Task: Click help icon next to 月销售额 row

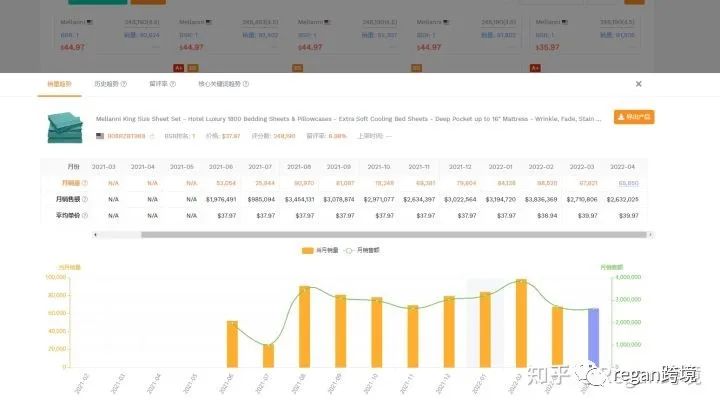Action: tap(84, 199)
